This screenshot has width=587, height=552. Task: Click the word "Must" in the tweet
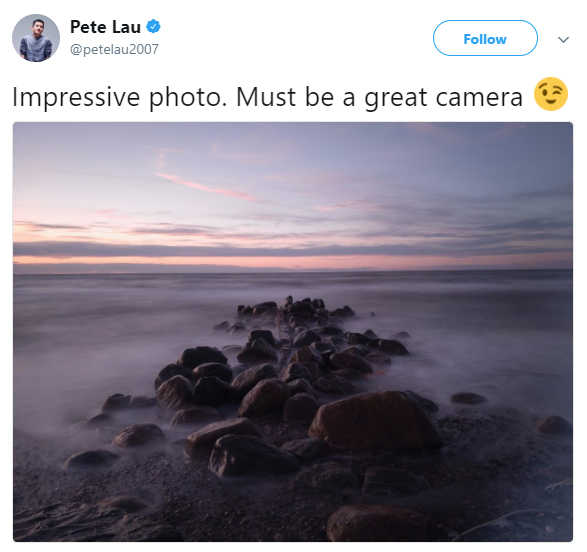pyautogui.click(x=267, y=97)
